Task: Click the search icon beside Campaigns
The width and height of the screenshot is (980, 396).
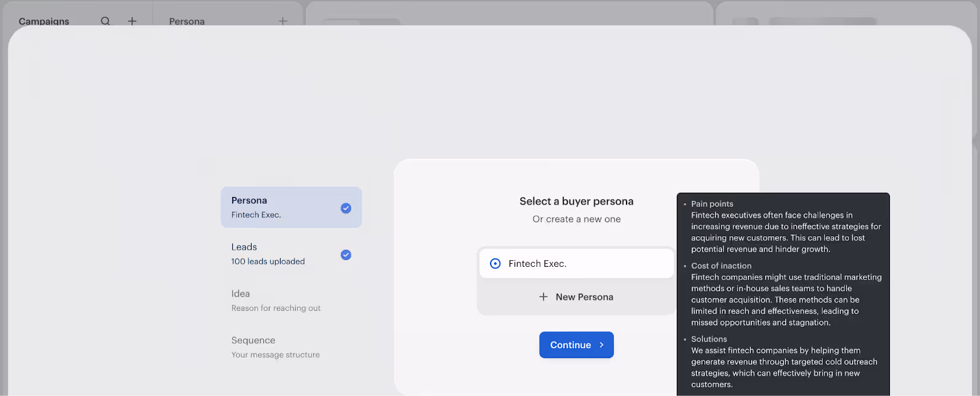Action: (105, 21)
